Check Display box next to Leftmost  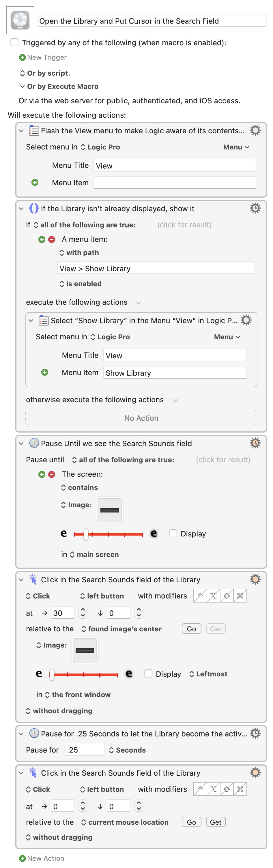(148, 674)
